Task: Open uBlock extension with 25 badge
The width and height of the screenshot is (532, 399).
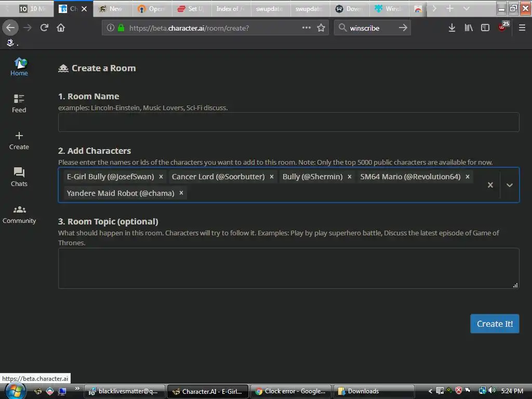Action: 503,27
